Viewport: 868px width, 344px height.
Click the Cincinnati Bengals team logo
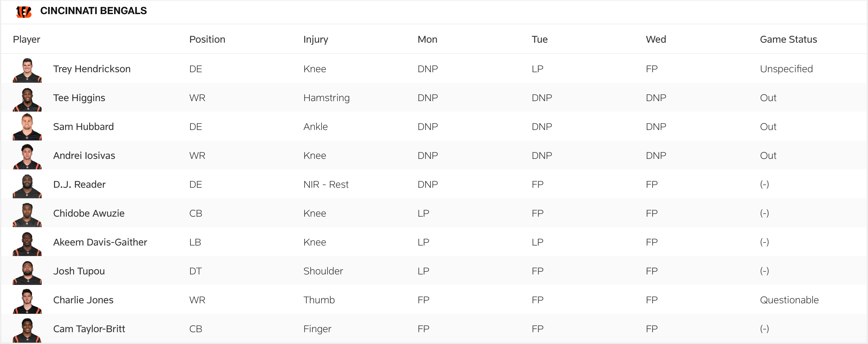pos(24,11)
